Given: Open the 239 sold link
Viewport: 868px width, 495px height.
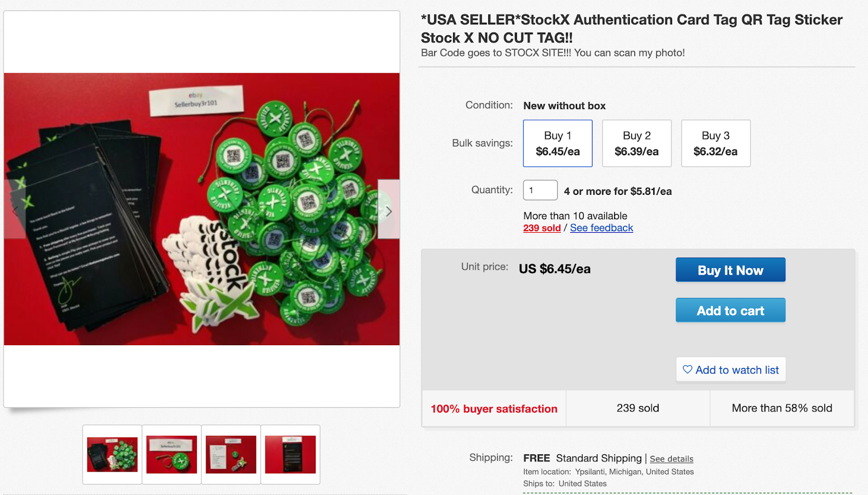Looking at the screenshot, I should click(x=542, y=228).
